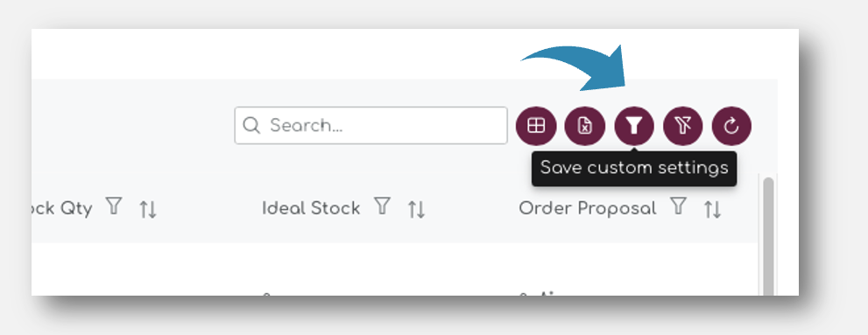Viewport: 868px width, 335px height.
Task: Open the filter for Stock Qty column
Action: (114, 206)
